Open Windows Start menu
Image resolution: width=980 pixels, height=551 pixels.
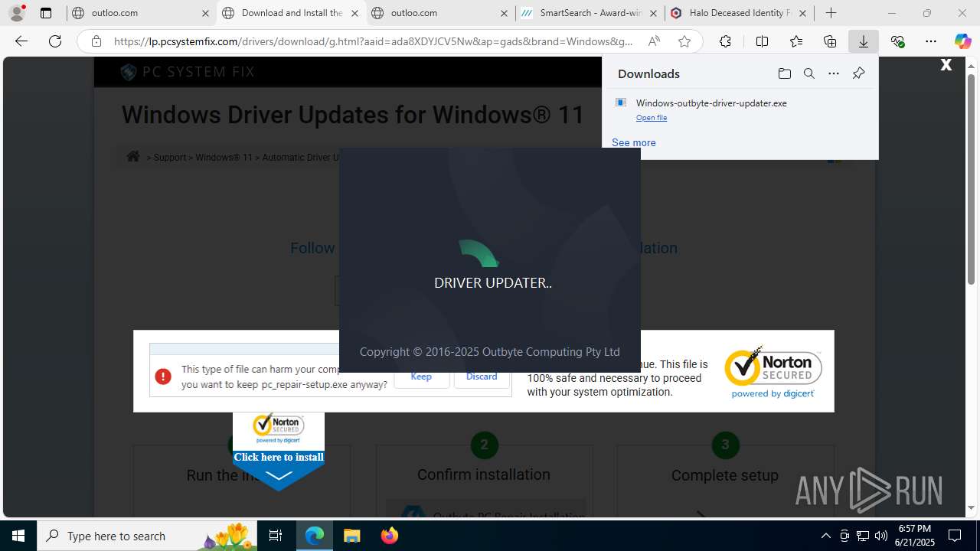coord(18,536)
